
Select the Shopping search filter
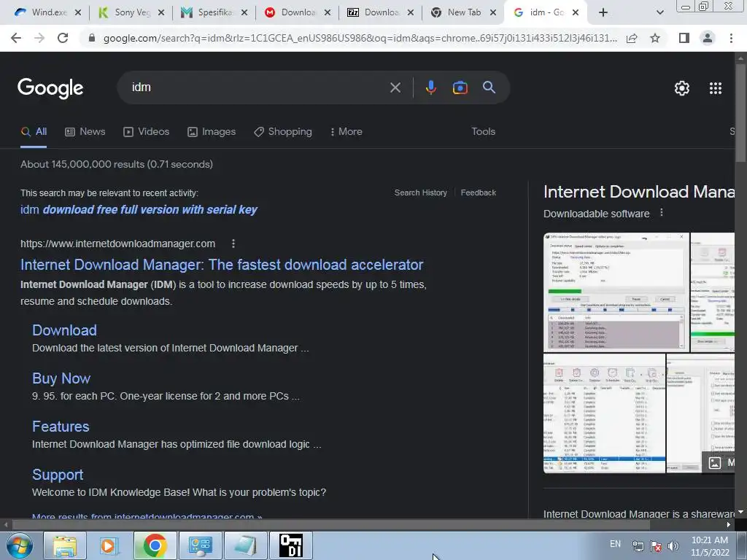[283, 132]
